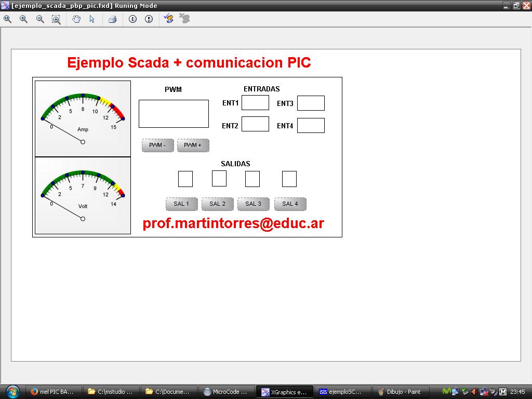Toggle output with SAL 3 button
The height and width of the screenshot is (399, 532).
coord(253,204)
